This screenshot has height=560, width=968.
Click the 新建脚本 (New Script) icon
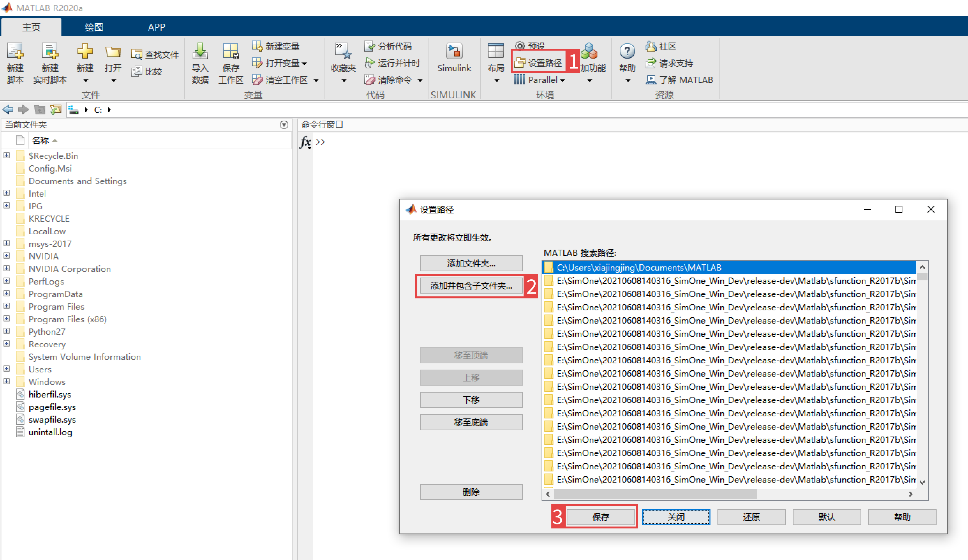point(15,52)
